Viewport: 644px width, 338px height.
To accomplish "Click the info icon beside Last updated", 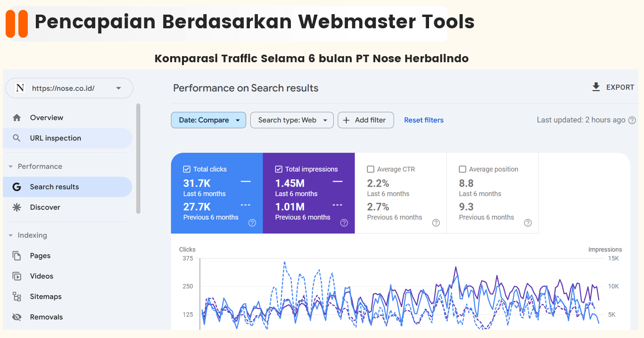I will click(632, 120).
